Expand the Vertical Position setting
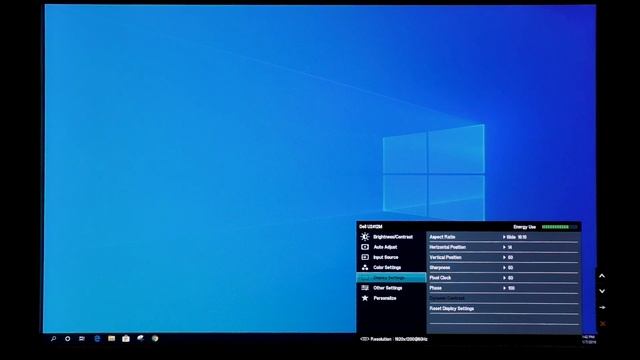The width and height of the screenshot is (640, 360). click(x=503, y=257)
